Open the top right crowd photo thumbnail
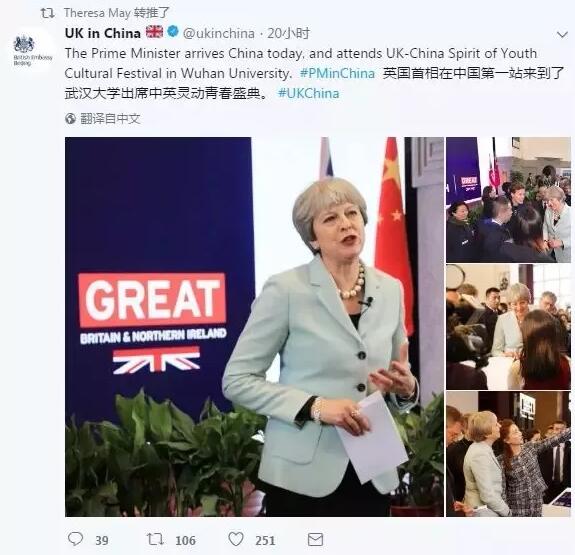 tap(508, 200)
